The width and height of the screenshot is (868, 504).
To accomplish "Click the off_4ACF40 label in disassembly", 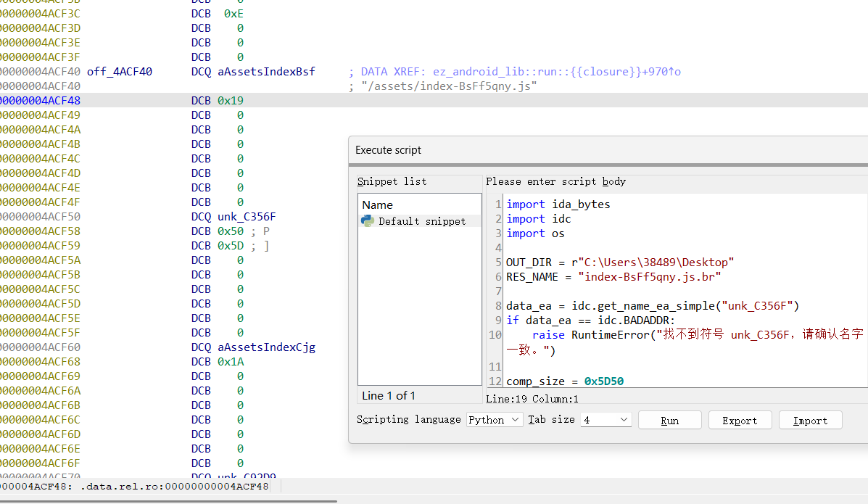I will coord(120,72).
